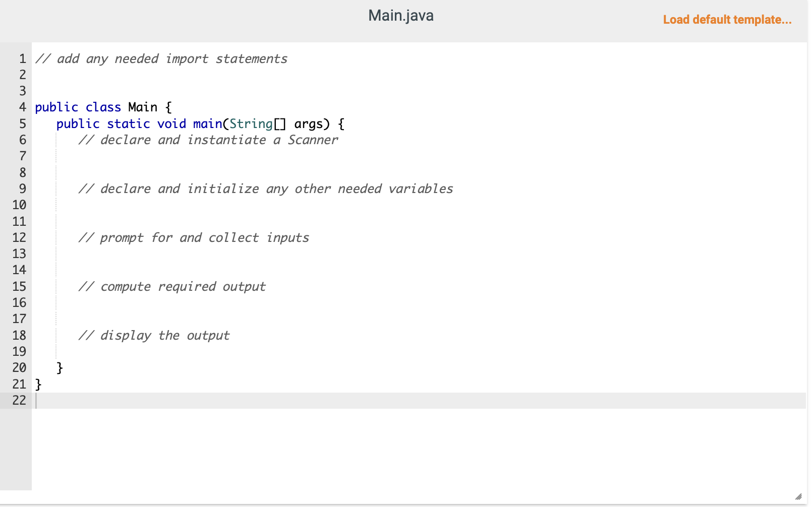Click the compute required output comment
This screenshot has width=812, height=507.
[172, 286]
